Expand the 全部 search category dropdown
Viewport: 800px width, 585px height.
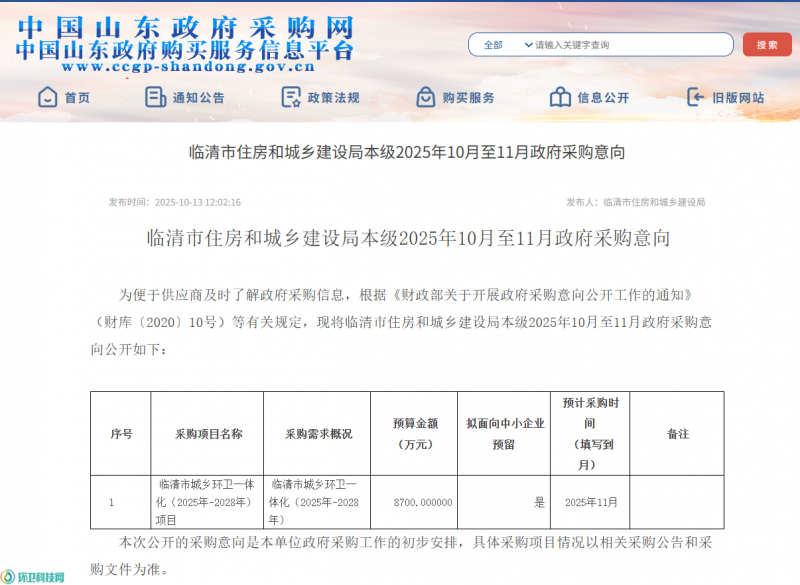505,45
